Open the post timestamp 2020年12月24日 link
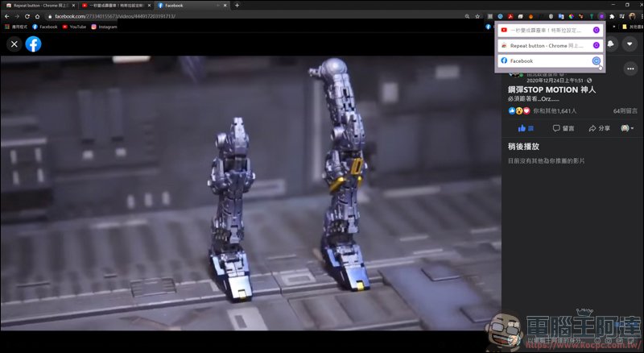Image resolution: width=644 pixels, height=353 pixels. coord(556,81)
